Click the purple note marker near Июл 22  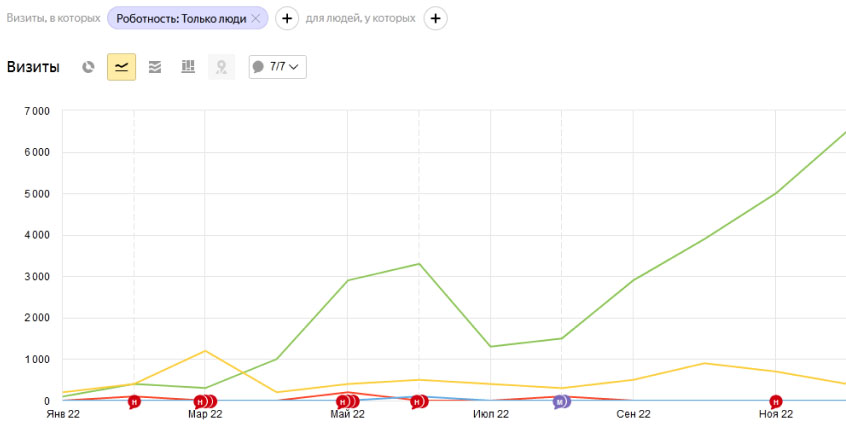click(x=561, y=402)
